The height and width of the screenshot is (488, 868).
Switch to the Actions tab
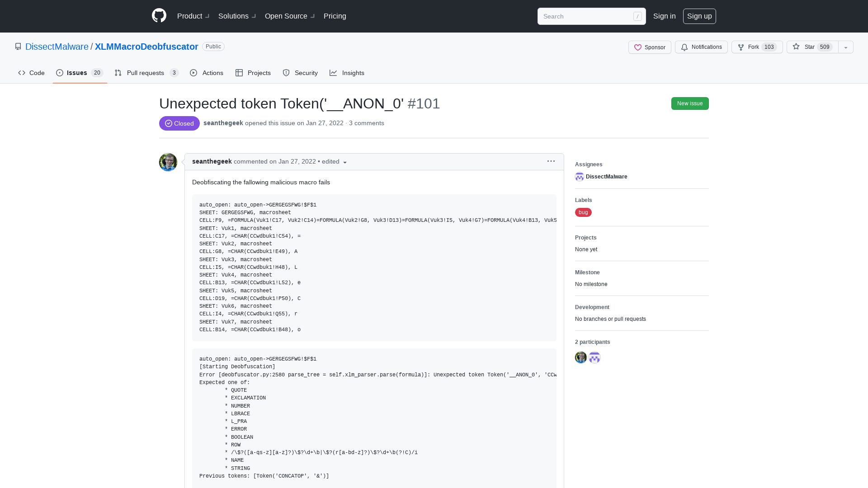pyautogui.click(x=207, y=73)
